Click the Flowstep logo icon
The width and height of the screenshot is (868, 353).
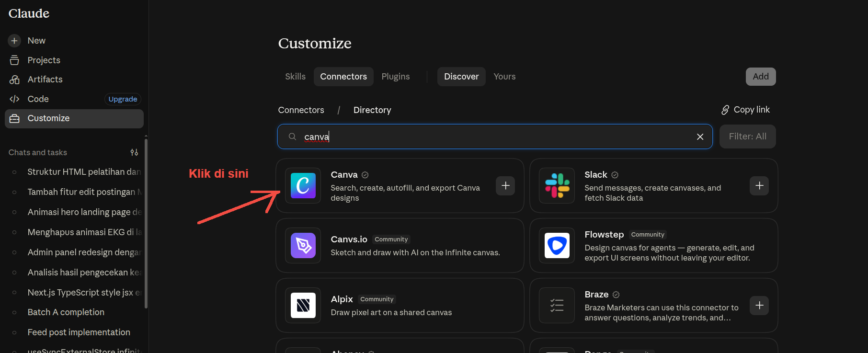[557, 246]
